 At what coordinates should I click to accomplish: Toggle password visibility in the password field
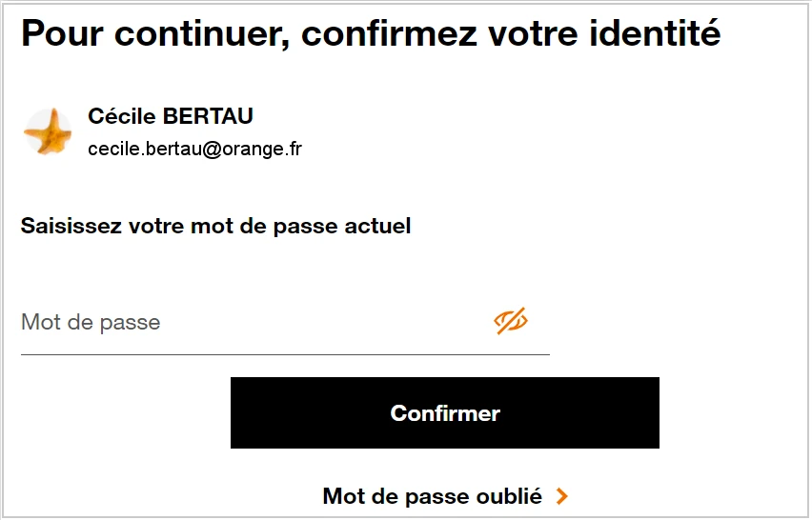point(511,322)
